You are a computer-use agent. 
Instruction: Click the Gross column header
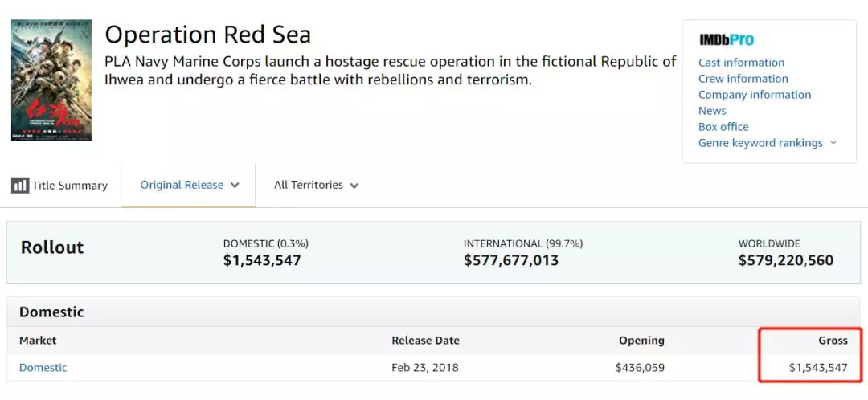[833, 341]
